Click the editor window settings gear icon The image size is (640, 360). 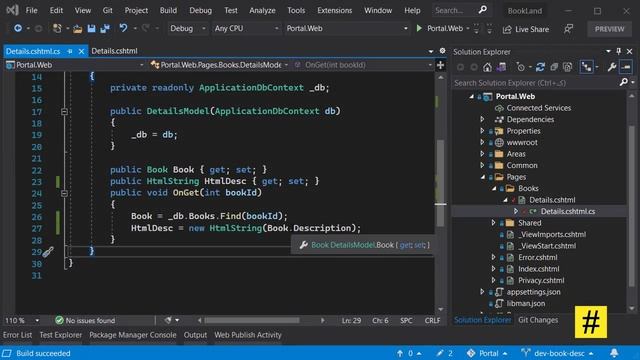pyautogui.click(x=442, y=51)
